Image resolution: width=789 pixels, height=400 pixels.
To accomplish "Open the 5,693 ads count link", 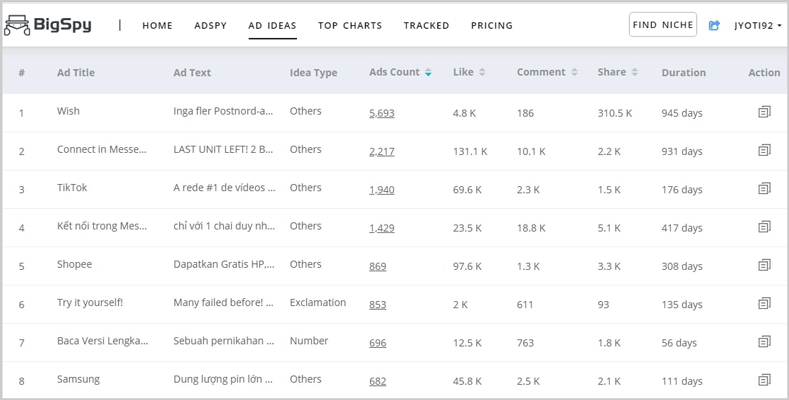I will (381, 113).
